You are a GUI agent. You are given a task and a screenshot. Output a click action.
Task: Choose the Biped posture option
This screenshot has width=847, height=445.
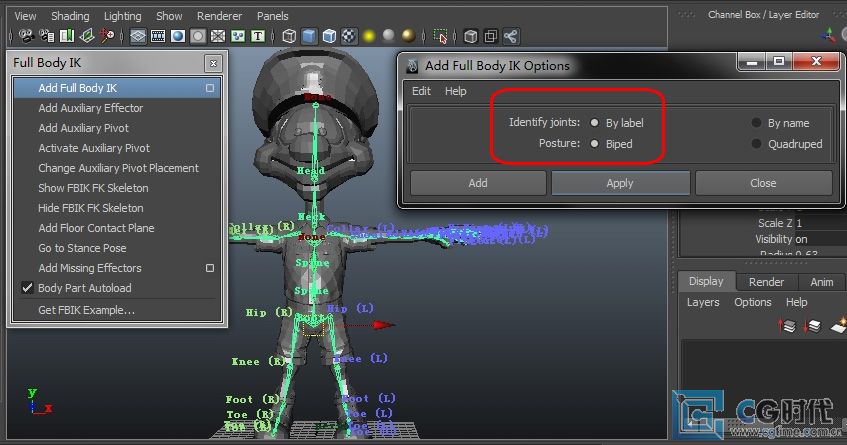[x=594, y=144]
